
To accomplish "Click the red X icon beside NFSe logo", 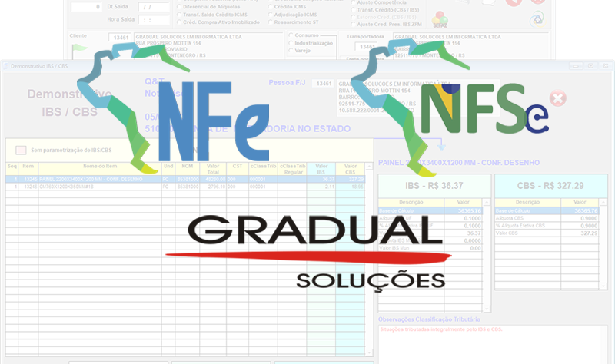I will [x=558, y=98].
